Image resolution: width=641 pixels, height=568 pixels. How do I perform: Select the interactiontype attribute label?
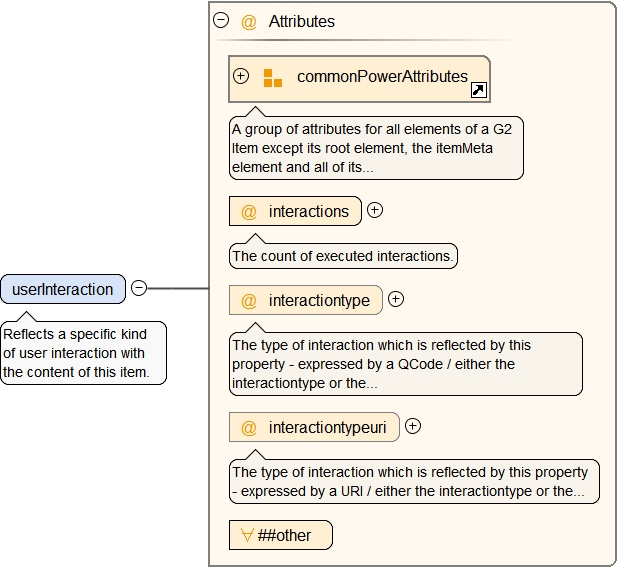point(319,300)
